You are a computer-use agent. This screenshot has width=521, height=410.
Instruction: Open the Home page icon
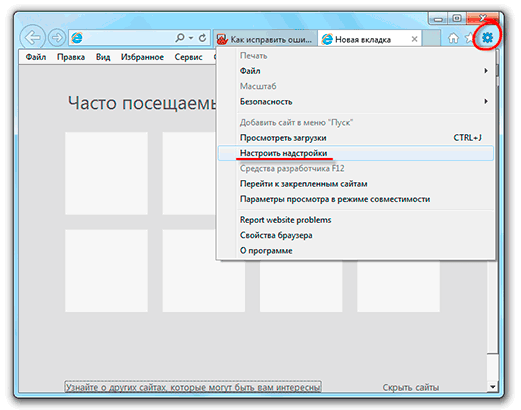tap(453, 38)
